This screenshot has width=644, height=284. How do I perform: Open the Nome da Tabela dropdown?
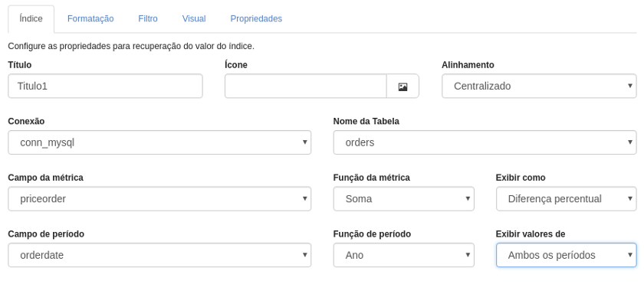[x=485, y=142]
